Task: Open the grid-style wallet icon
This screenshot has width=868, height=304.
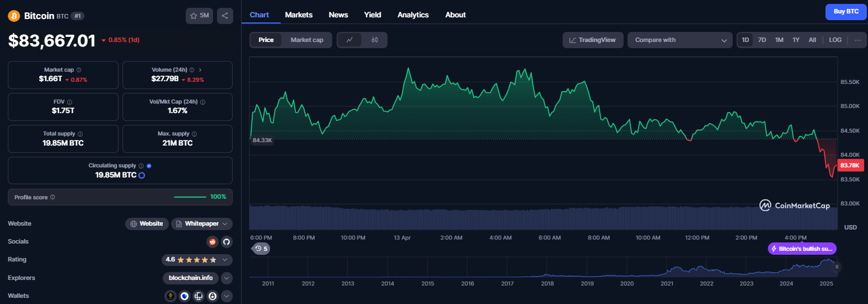Action: point(199,296)
